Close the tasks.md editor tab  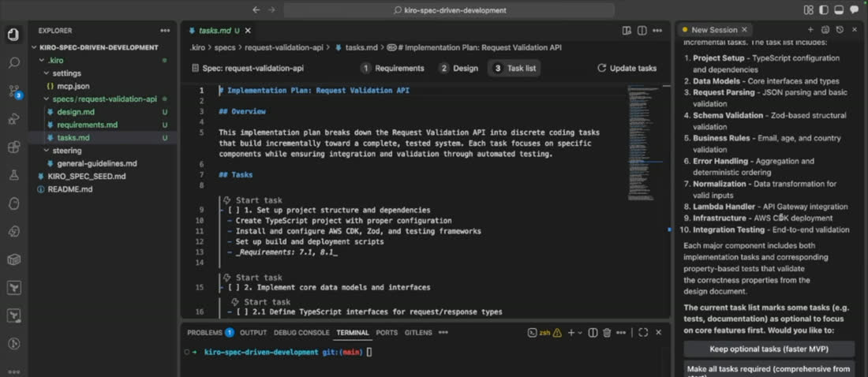(x=248, y=31)
